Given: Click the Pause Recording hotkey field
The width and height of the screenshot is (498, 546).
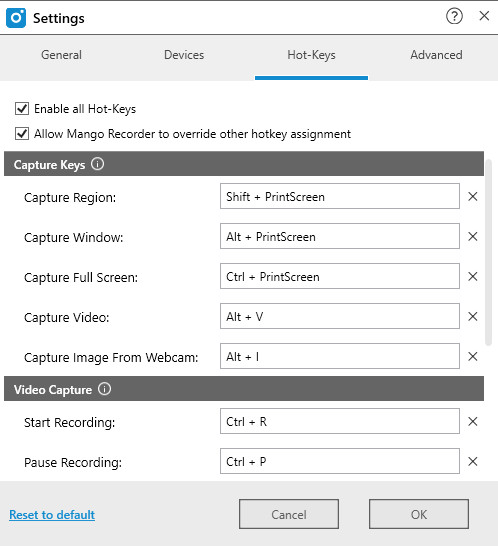Looking at the screenshot, I should (340, 461).
